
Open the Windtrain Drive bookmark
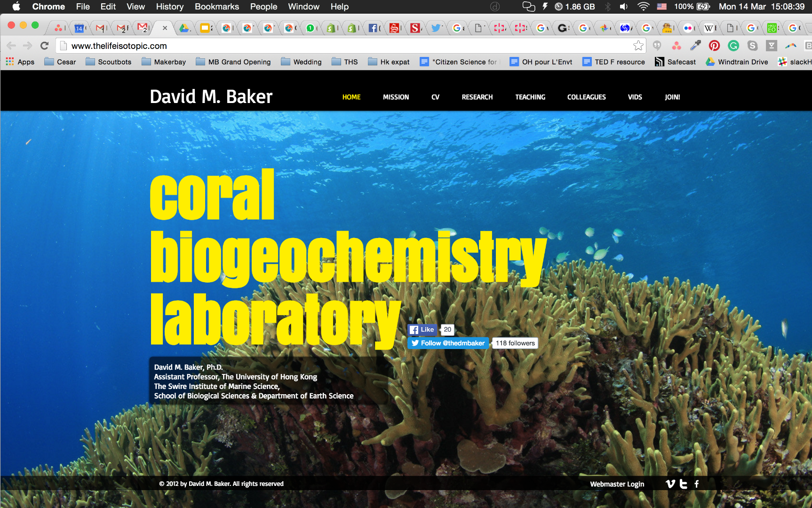pyautogui.click(x=737, y=62)
